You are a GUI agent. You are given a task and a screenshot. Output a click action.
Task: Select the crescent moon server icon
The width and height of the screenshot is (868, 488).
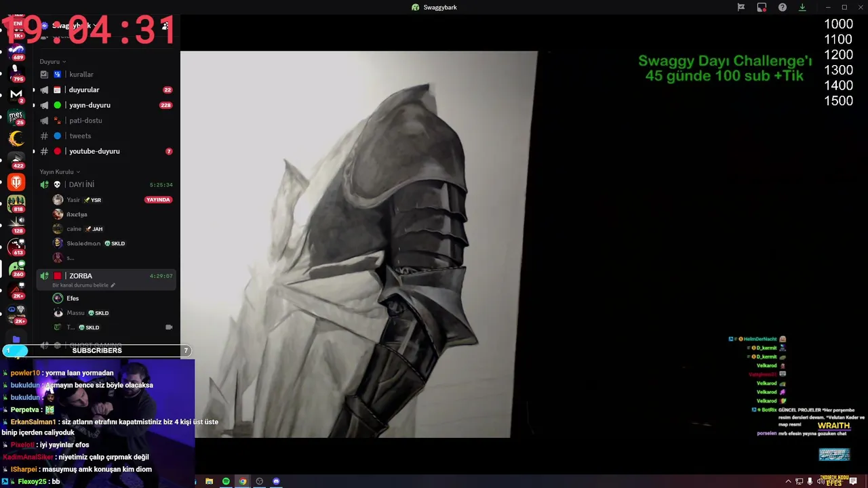[x=17, y=138]
